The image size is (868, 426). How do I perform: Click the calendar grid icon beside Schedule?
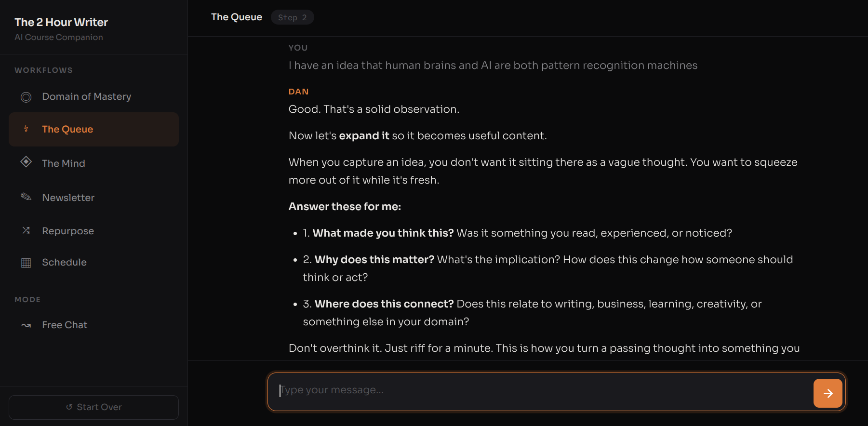26,262
